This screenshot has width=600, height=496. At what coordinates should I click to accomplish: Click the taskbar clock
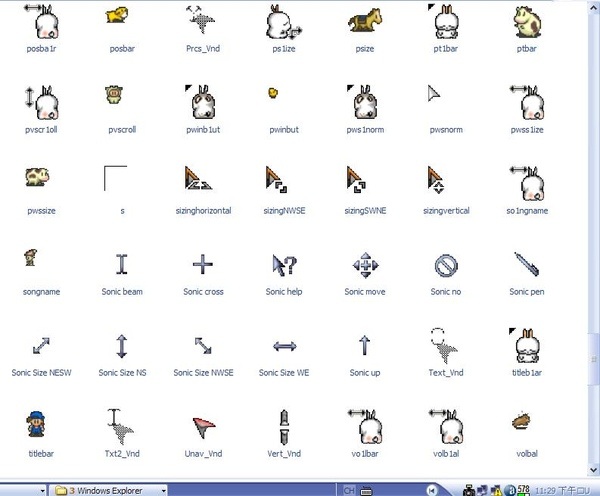pos(562,491)
